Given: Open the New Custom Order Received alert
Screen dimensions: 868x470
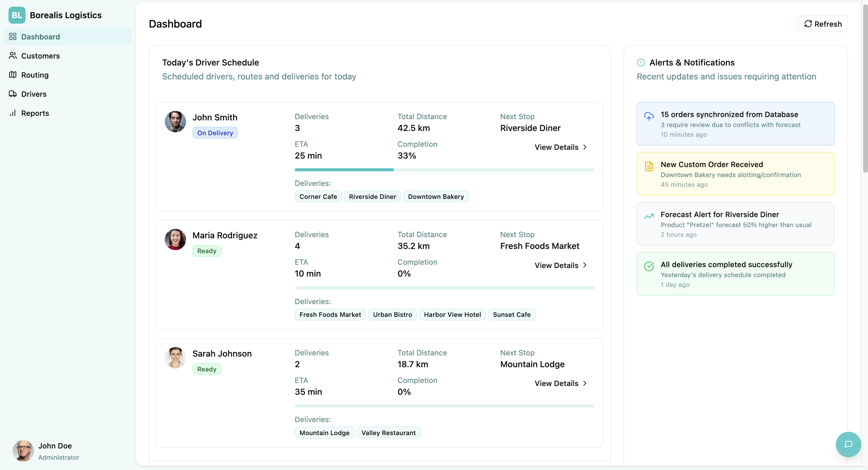Looking at the screenshot, I should tap(735, 174).
